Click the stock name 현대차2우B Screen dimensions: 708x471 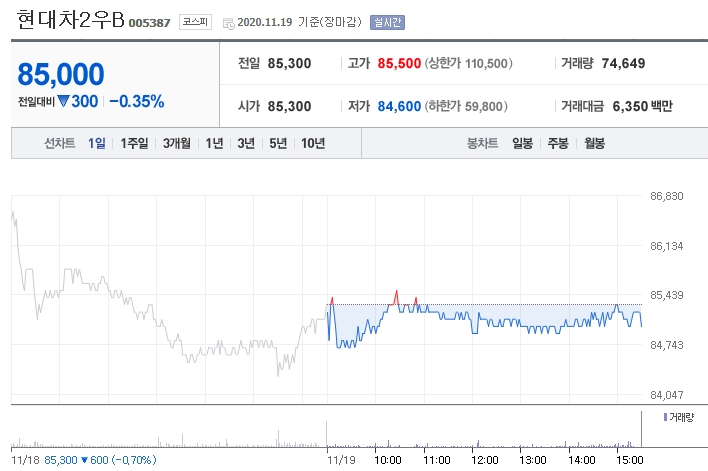point(70,20)
